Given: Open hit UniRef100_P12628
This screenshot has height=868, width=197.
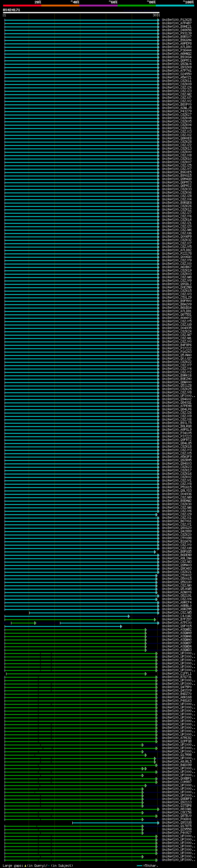Looking at the screenshot, I should [176, 20].
